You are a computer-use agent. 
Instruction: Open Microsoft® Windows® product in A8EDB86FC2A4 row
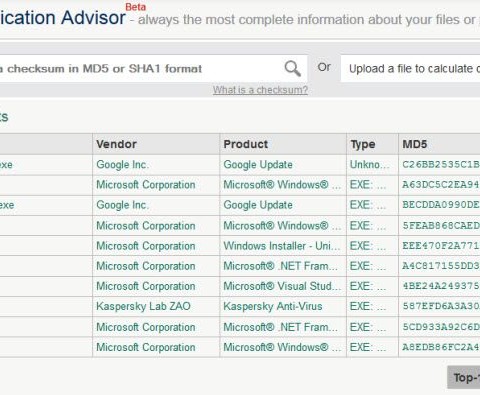point(282,347)
